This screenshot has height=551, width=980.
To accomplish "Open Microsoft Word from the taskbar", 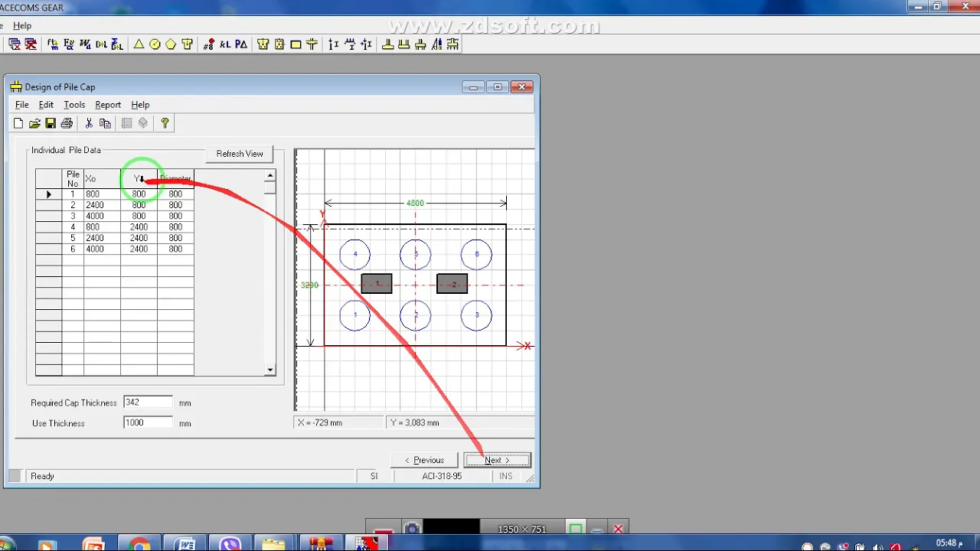I will pos(185,545).
